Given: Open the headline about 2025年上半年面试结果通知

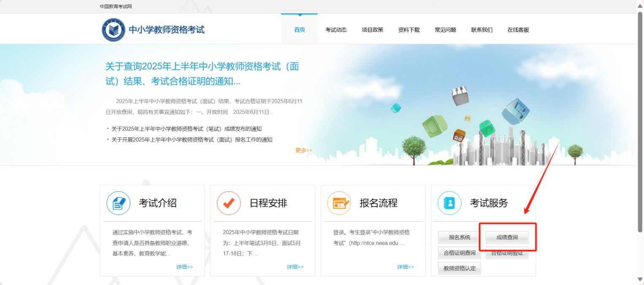Looking at the screenshot, I should point(203,73).
